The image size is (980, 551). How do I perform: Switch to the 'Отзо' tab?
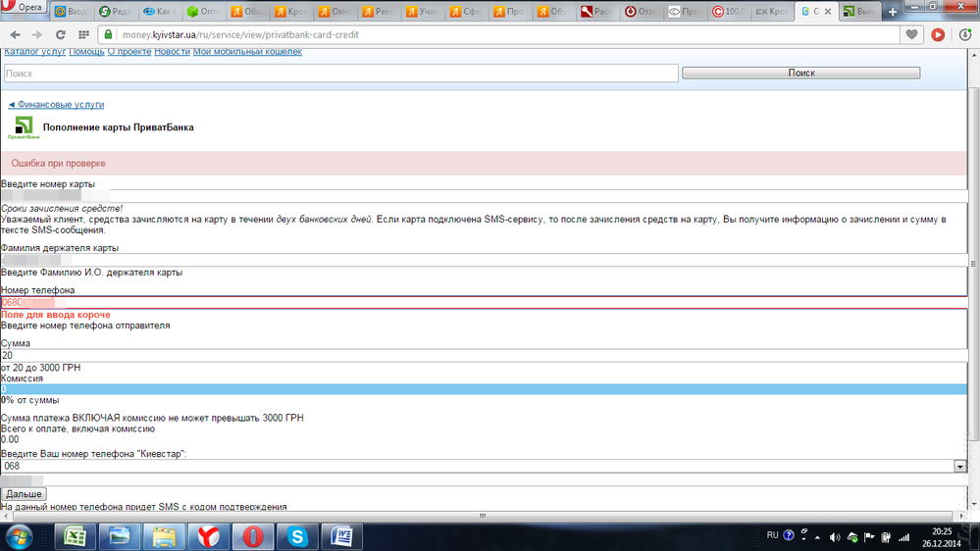point(640,11)
